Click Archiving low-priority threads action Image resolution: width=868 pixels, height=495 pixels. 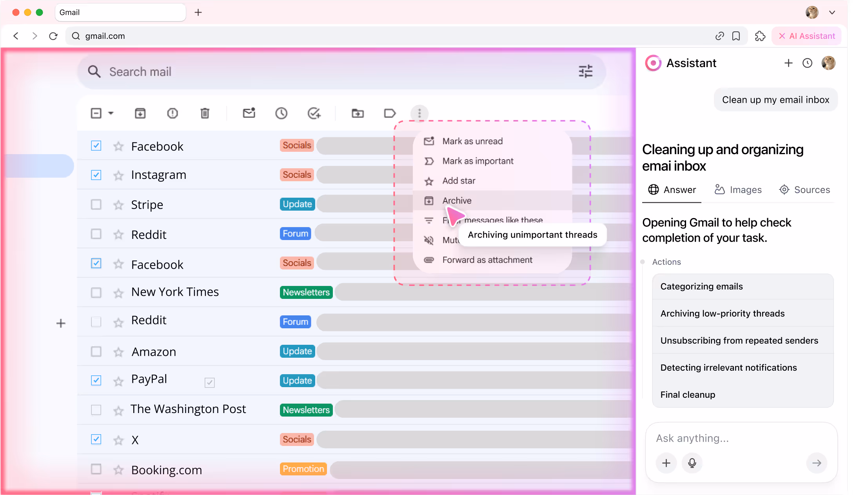(743, 313)
